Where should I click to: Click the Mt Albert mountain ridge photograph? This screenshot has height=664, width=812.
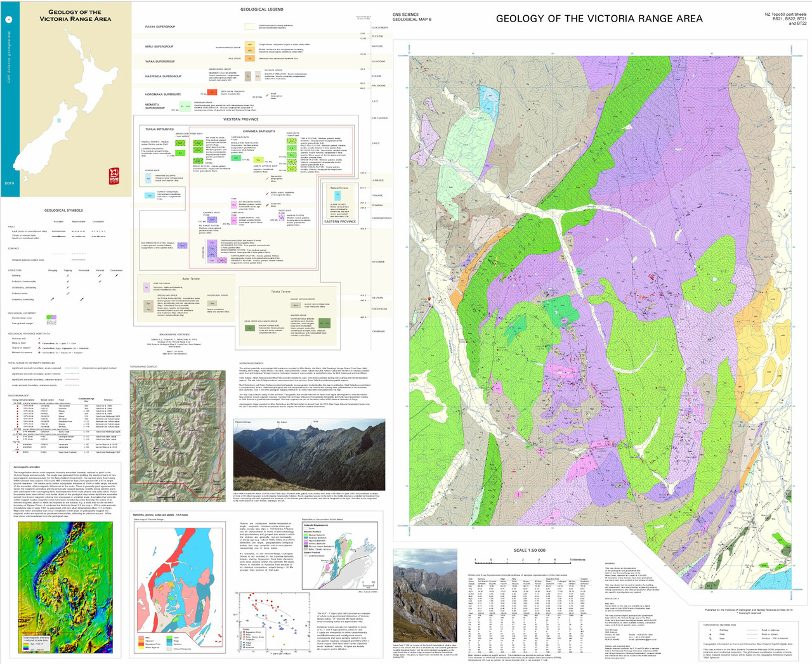309,454
